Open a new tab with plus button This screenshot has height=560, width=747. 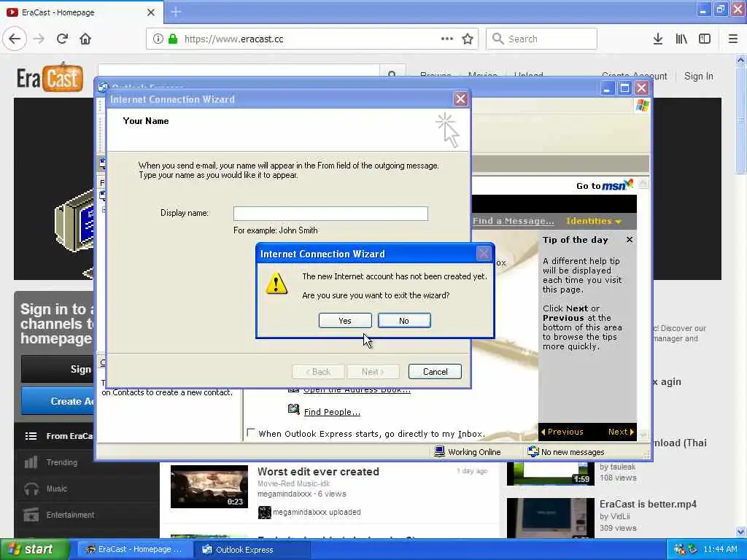176,12
